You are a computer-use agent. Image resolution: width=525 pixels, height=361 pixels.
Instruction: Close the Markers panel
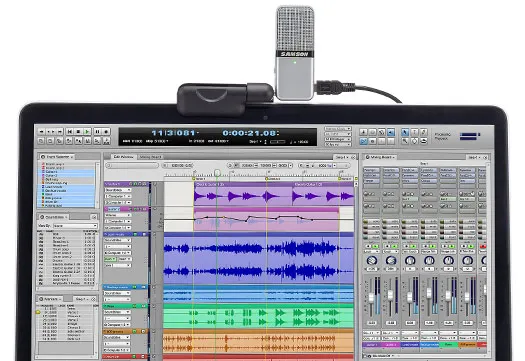93,299
